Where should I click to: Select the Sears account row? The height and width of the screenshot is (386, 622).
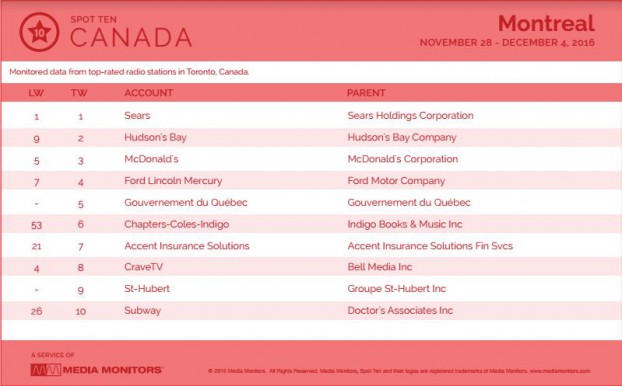311,115
